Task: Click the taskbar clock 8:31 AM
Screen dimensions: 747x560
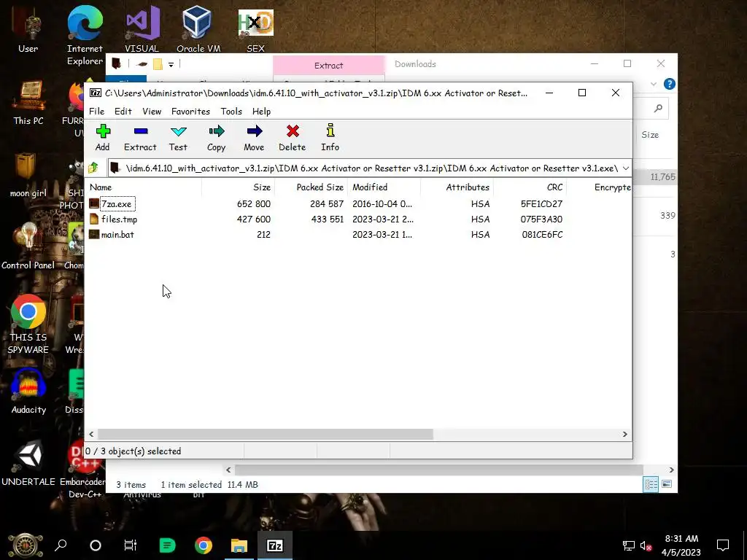Action: pyautogui.click(x=681, y=545)
